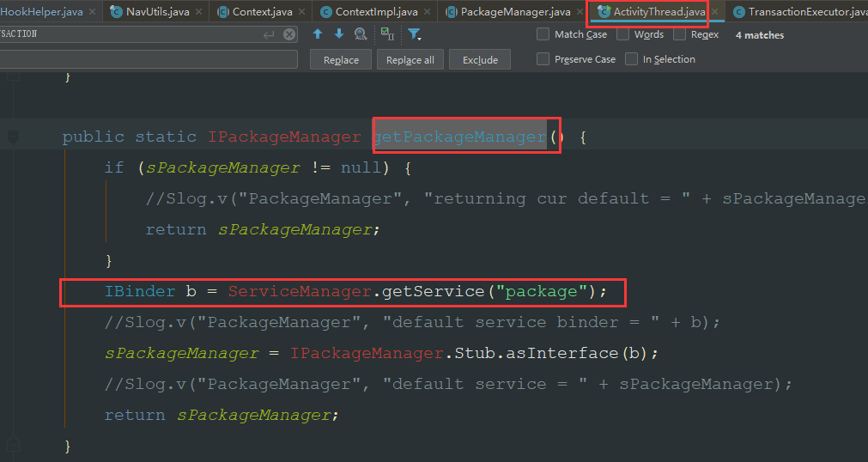Open the search filter options funnel
Viewport: 868px width, 462px height.
414,34
